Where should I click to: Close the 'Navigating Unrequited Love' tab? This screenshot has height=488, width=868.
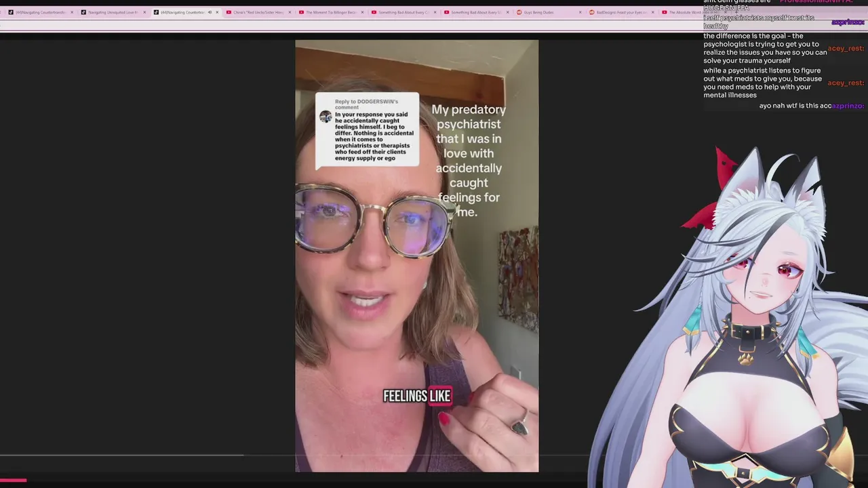[x=144, y=12]
